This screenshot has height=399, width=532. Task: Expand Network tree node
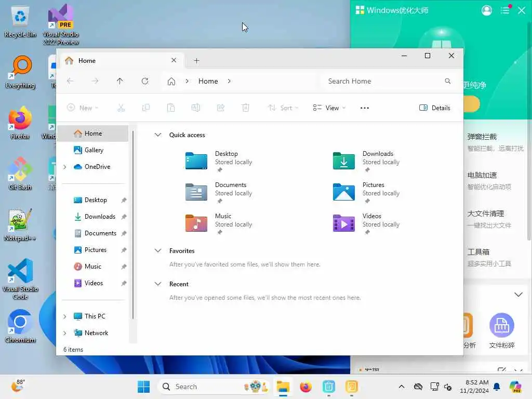65,333
